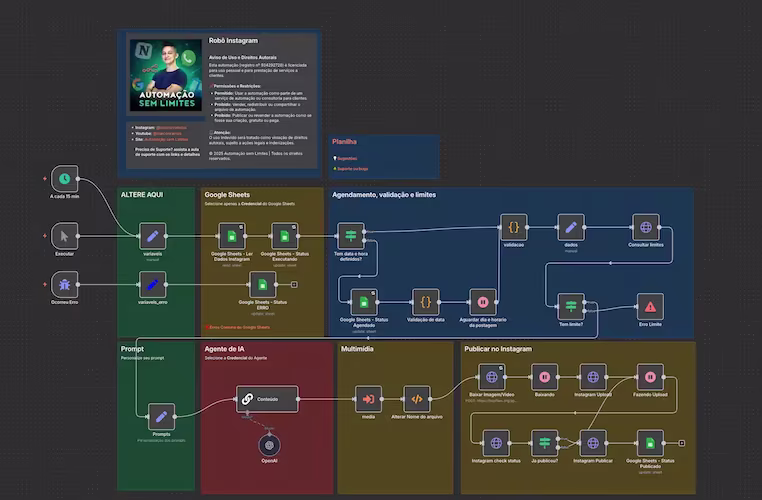The image size is (762, 500).
Task: Open the 'Ocorreu Erro' error trigger node
Action: [x=64, y=284]
